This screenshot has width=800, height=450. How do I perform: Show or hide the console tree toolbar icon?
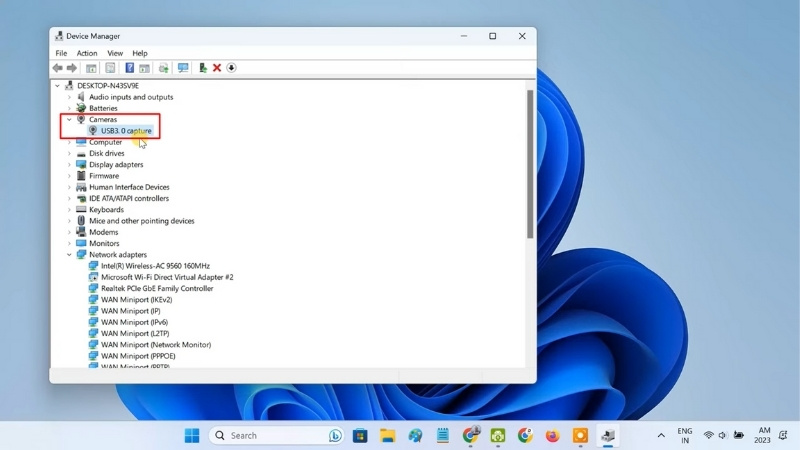(91, 68)
